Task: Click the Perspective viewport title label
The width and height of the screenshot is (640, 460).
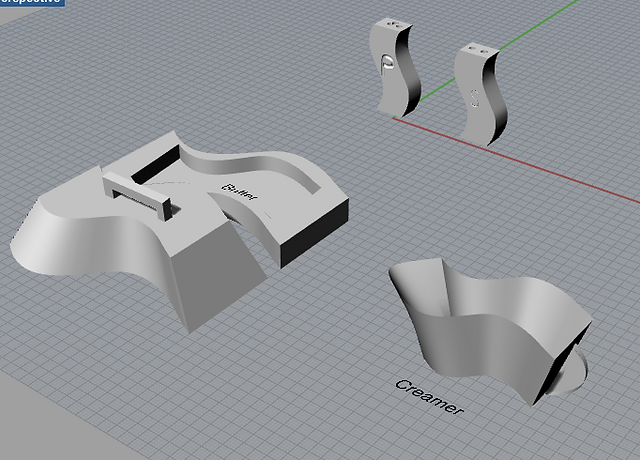Action: tap(32, 2)
